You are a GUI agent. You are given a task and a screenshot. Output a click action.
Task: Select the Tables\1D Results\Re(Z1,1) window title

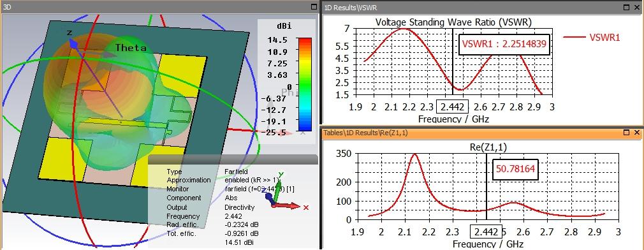point(365,133)
